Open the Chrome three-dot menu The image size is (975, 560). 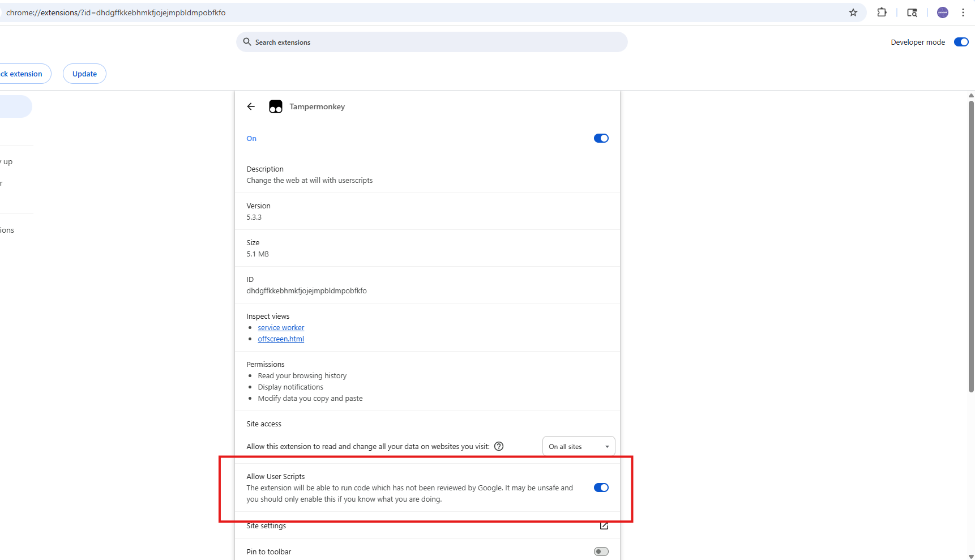coord(963,12)
